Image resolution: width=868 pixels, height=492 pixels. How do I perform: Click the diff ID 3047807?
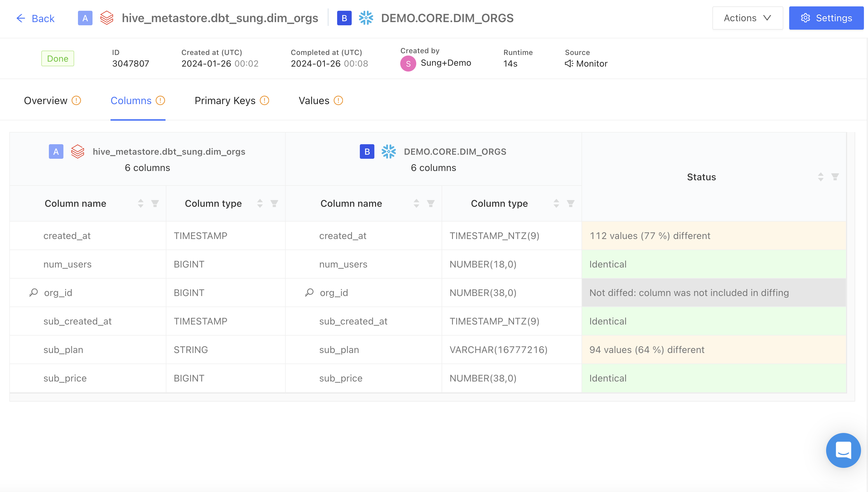tap(131, 63)
